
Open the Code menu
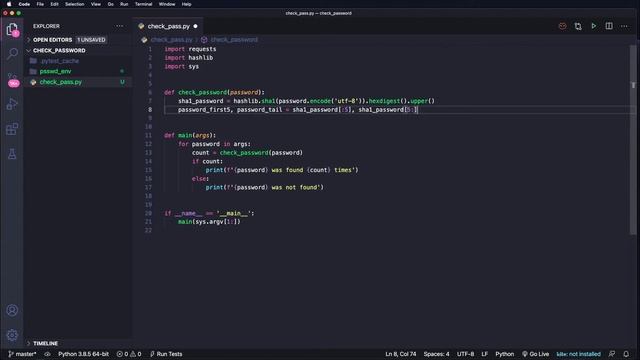(x=24, y=4)
